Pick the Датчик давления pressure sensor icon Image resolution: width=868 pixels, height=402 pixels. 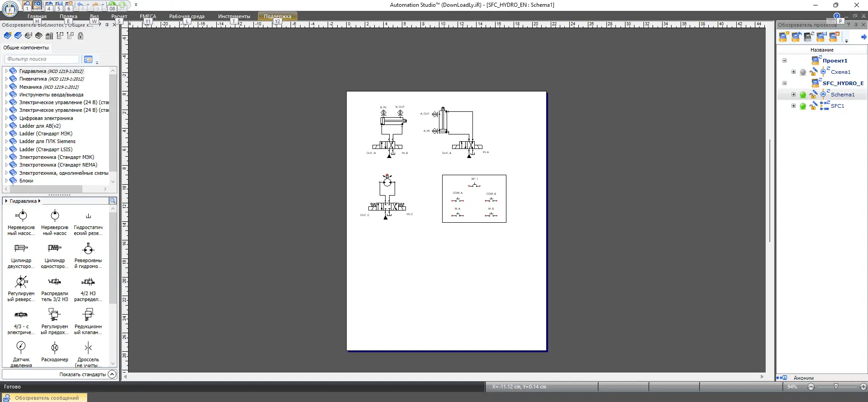coord(21,347)
